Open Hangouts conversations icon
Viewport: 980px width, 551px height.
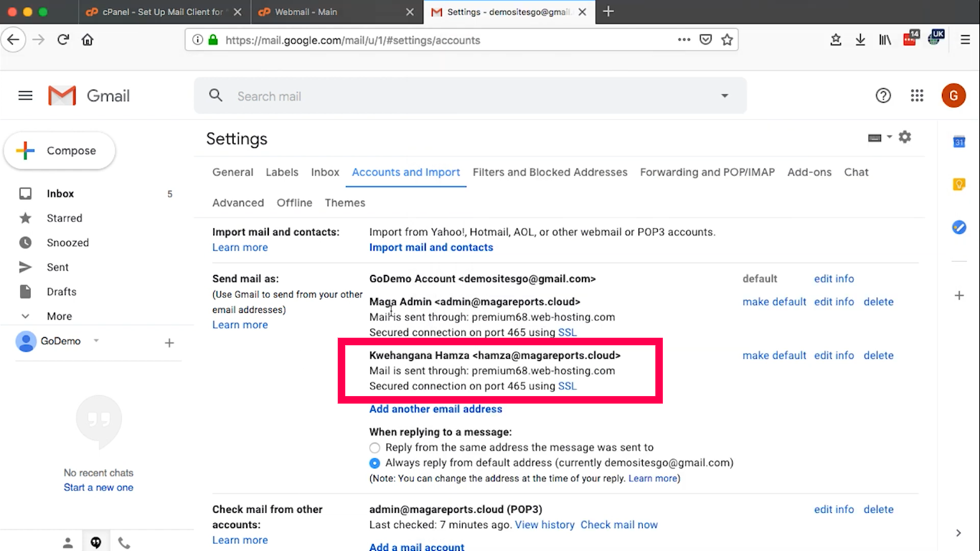coord(95,543)
